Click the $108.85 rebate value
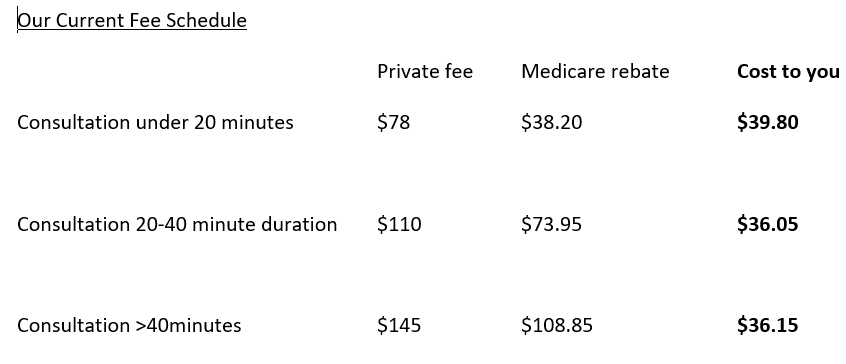This screenshot has height=364, width=846. 557,325
